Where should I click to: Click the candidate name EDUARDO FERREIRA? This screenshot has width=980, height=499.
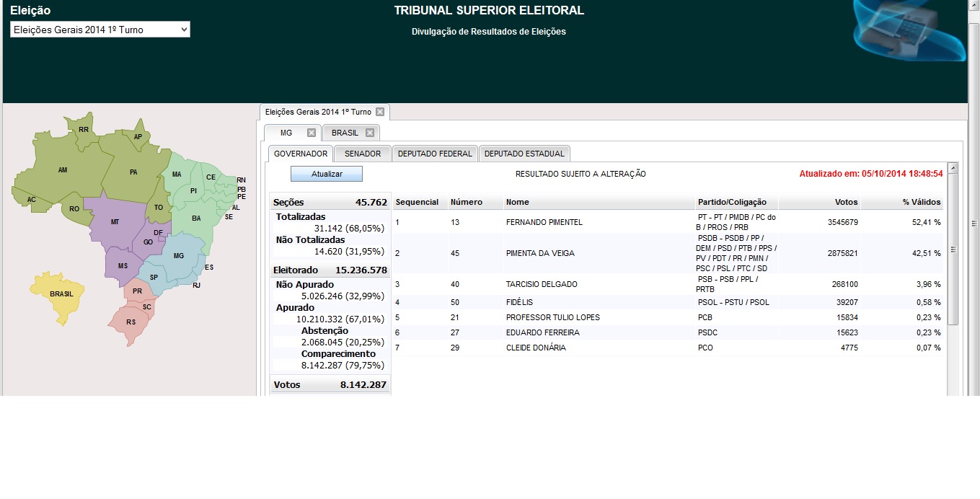coord(543,332)
